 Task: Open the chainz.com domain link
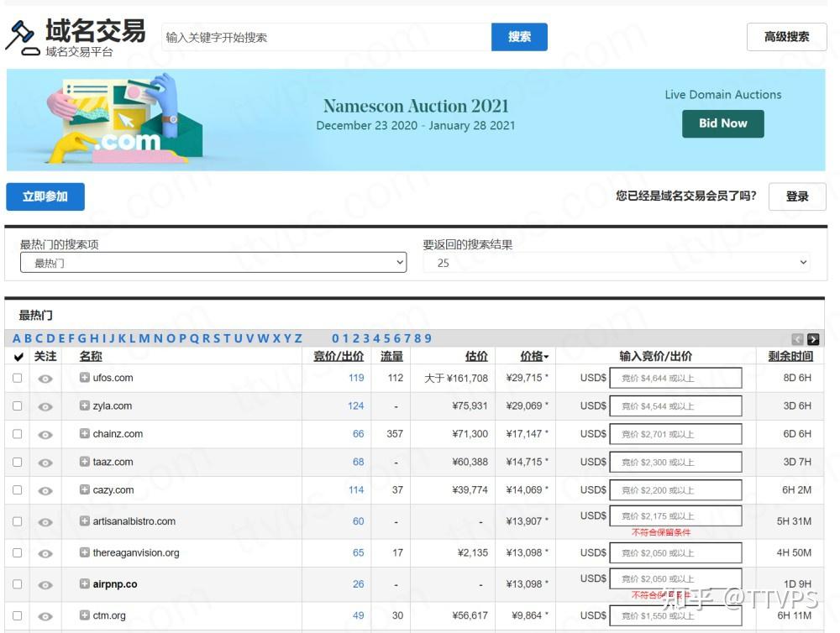pos(118,434)
